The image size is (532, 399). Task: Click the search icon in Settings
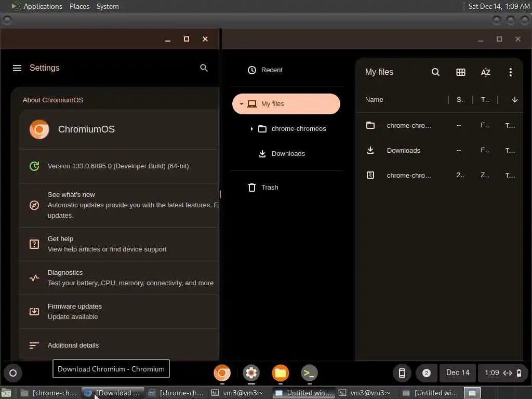[x=204, y=68]
